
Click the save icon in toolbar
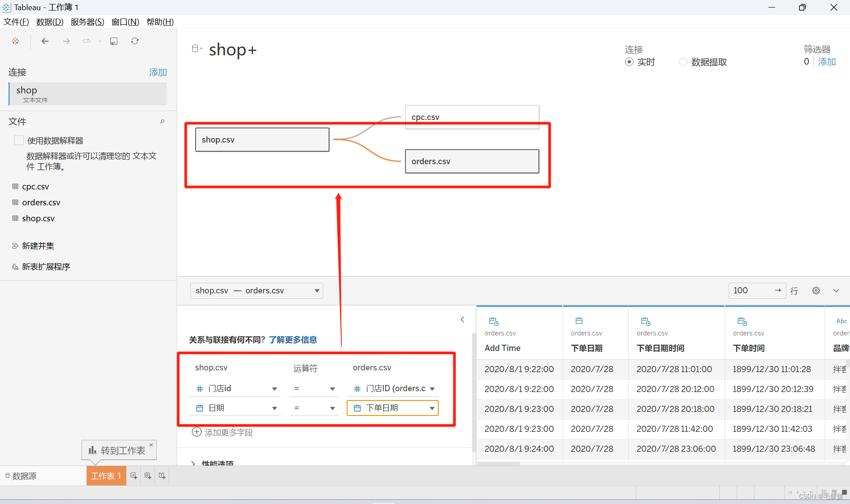114,41
